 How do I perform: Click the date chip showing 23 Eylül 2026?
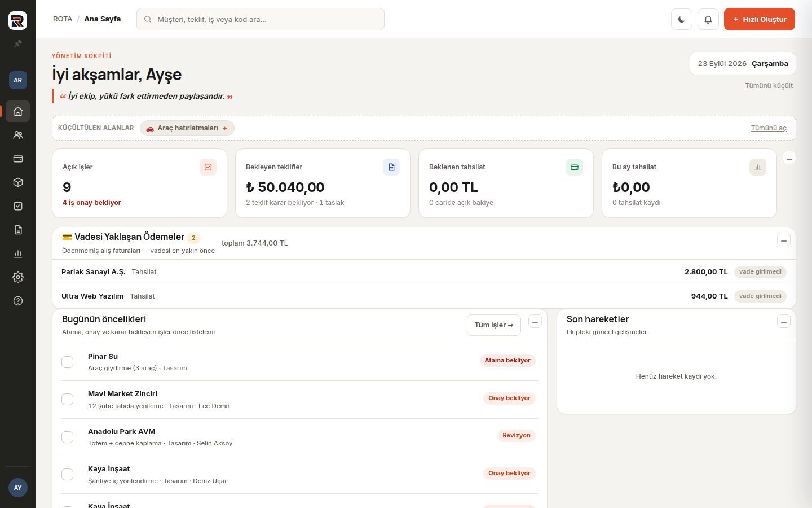[x=743, y=64]
